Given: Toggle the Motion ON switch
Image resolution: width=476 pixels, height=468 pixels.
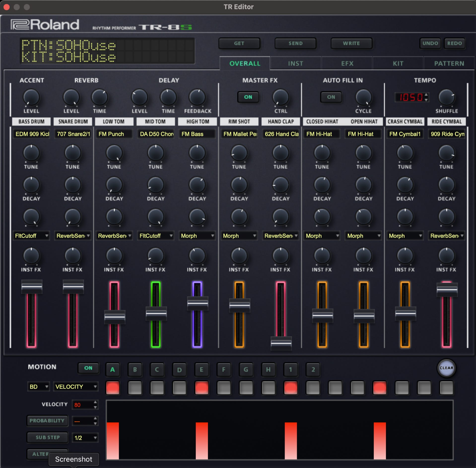Looking at the screenshot, I should coord(88,368).
